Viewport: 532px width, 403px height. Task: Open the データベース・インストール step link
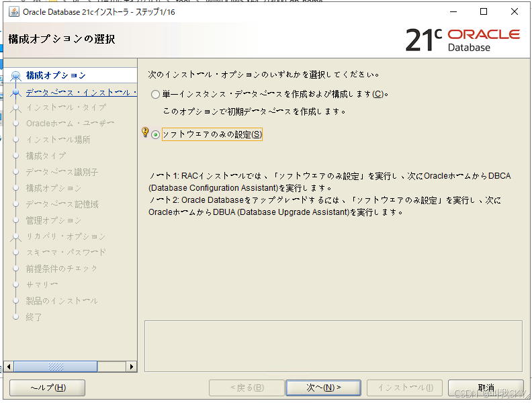[x=81, y=92]
